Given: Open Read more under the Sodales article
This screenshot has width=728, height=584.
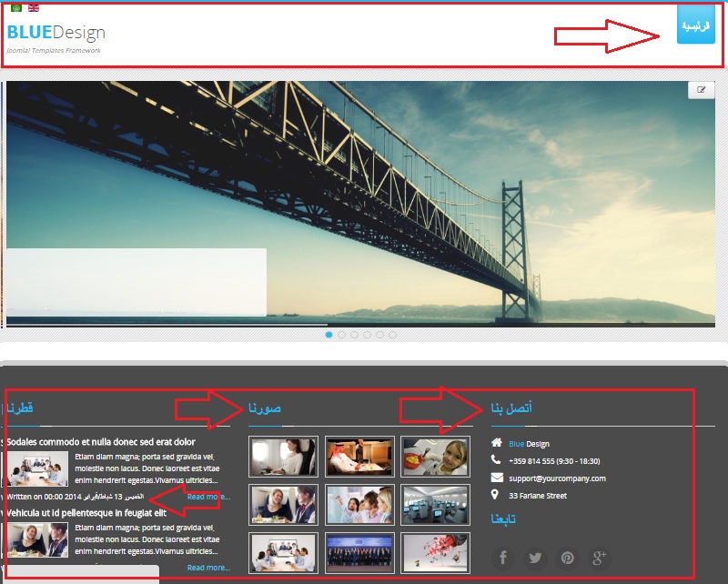Looking at the screenshot, I should pos(208,497).
